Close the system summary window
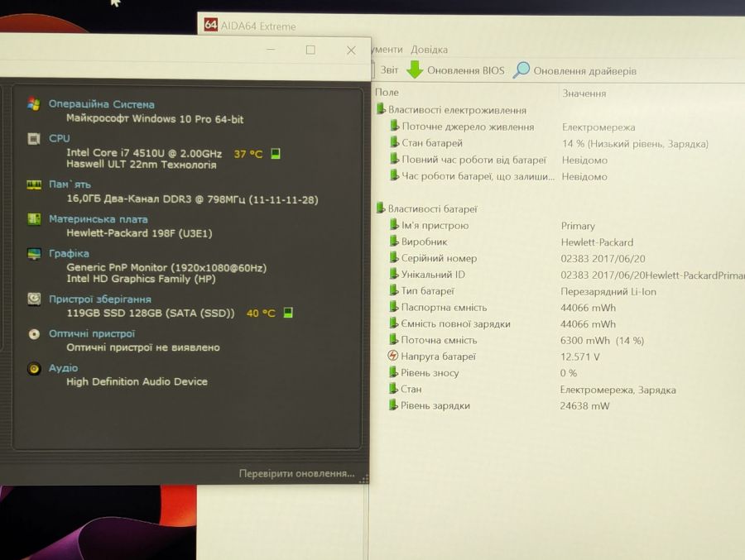Image resolution: width=745 pixels, height=560 pixels. coord(351,50)
